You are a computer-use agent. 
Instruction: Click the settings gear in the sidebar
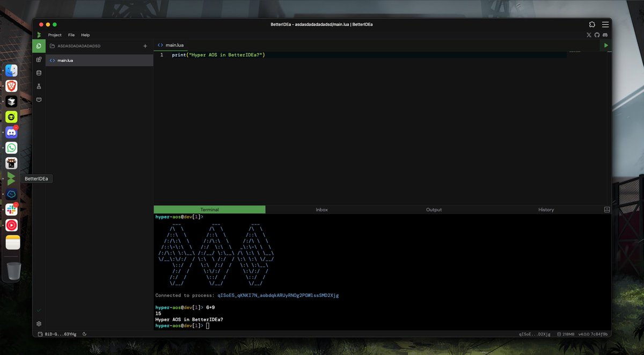(39, 324)
